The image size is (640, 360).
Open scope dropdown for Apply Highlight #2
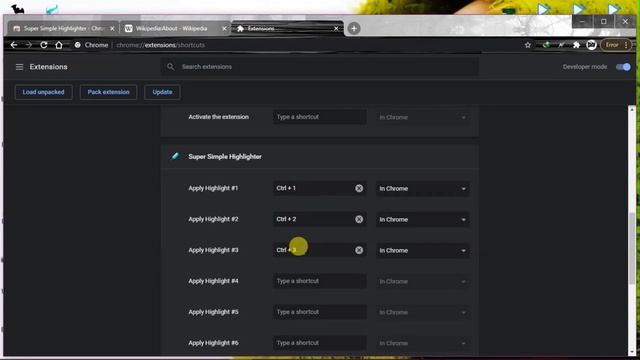[x=422, y=220]
